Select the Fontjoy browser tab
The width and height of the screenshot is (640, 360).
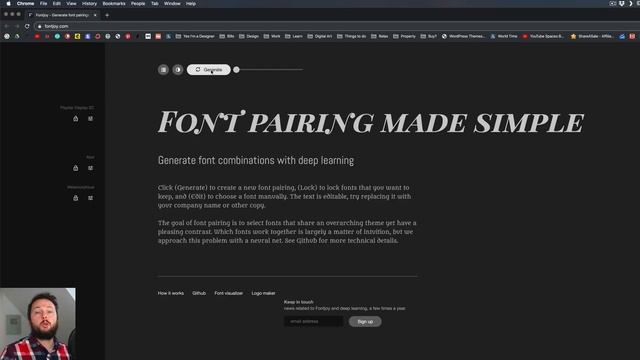pyautogui.click(x=61, y=15)
